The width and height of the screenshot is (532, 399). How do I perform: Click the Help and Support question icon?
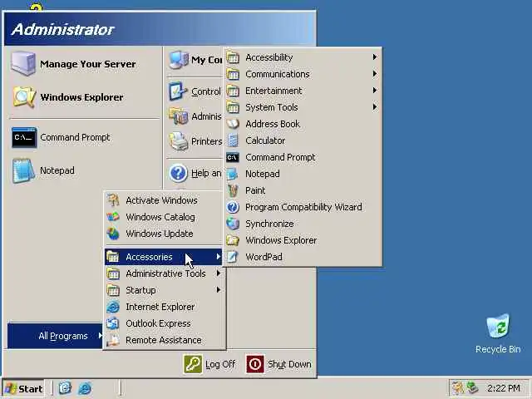(x=178, y=173)
